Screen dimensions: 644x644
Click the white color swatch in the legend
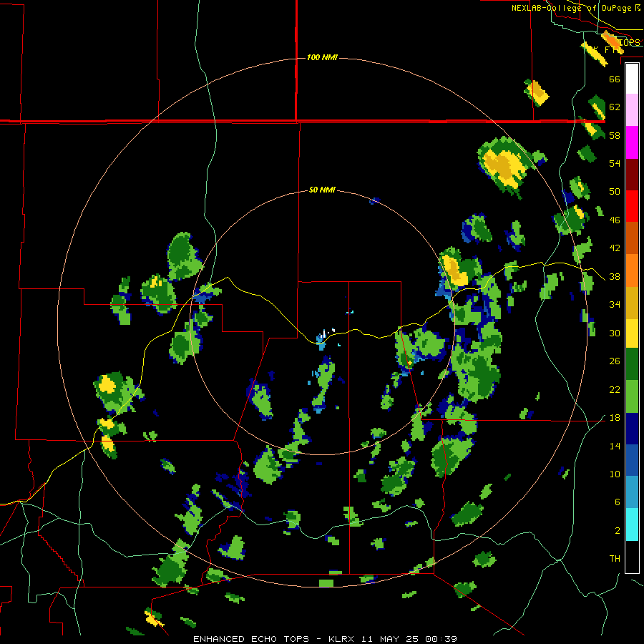tap(632, 79)
